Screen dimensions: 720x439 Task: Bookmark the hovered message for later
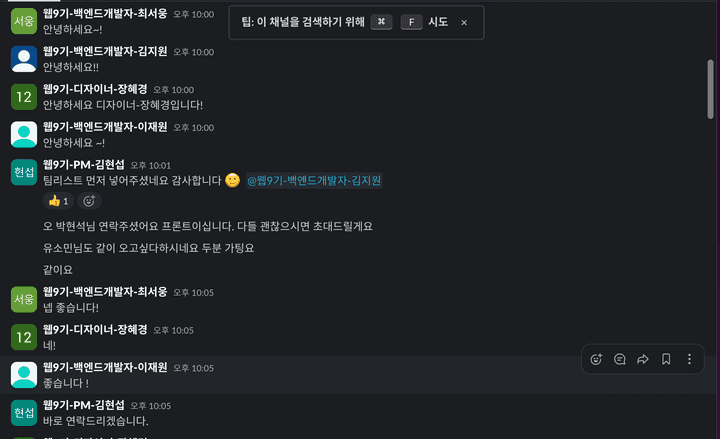[666, 359]
